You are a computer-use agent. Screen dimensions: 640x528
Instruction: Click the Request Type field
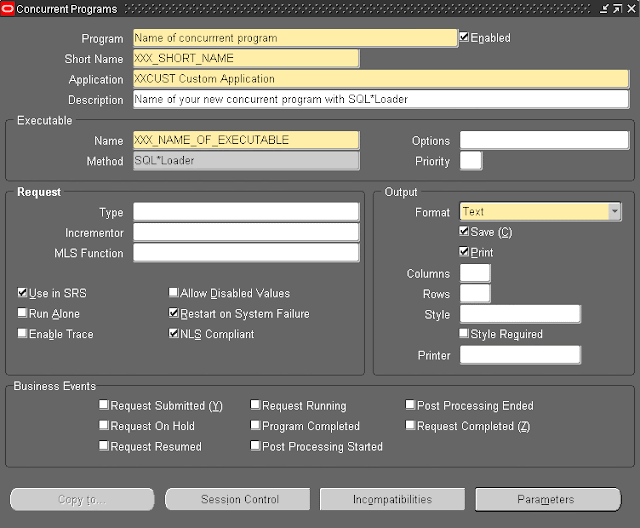coord(246,212)
